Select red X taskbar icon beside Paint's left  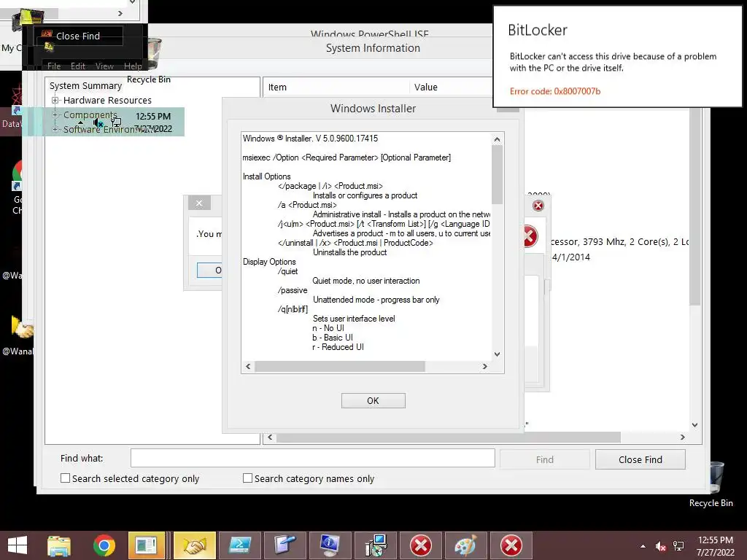(421, 545)
